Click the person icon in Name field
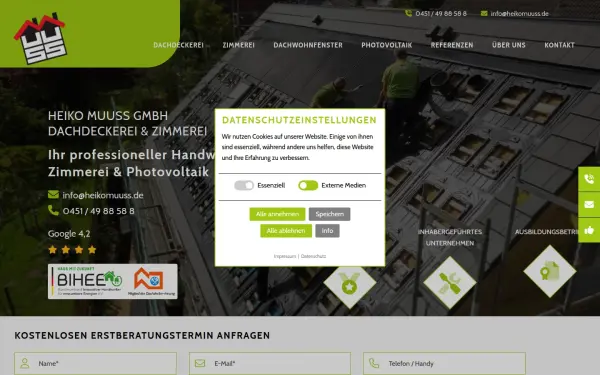 coord(25,363)
